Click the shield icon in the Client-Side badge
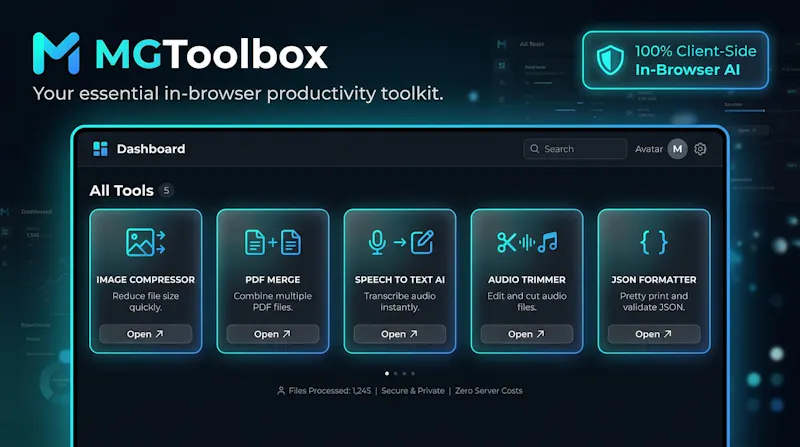The image size is (800, 447). click(x=610, y=60)
